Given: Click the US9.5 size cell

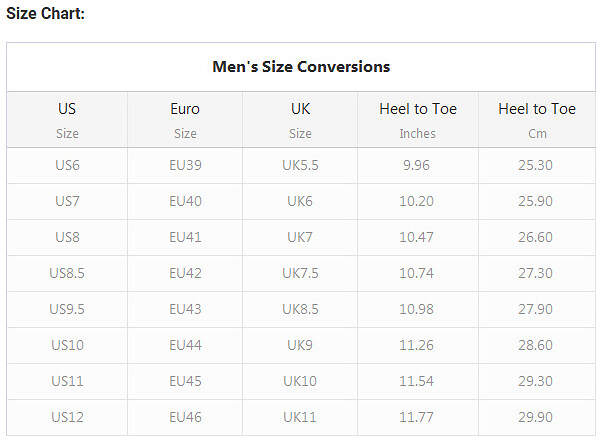Looking at the screenshot, I should click(67, 309).
